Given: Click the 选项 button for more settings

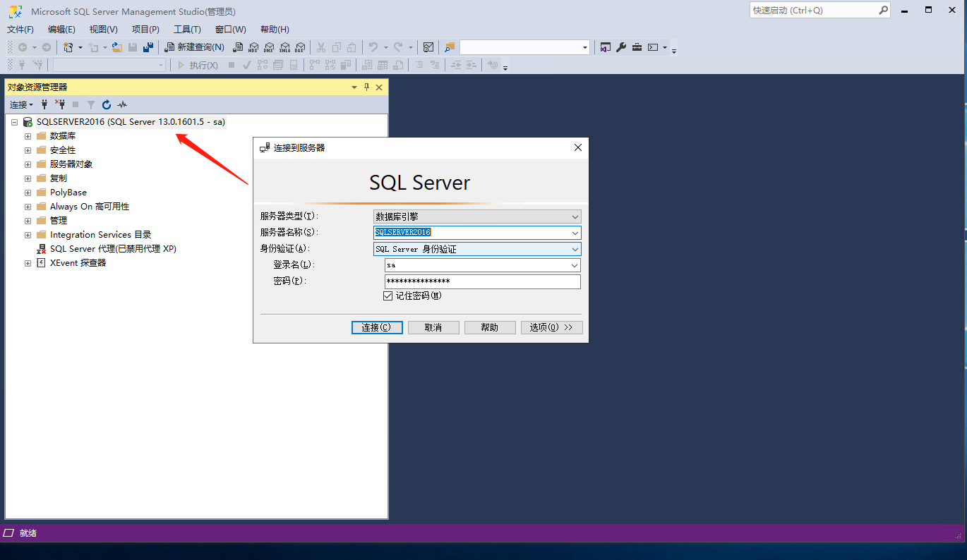Looking at the screenshot, I should coord(551,327).
